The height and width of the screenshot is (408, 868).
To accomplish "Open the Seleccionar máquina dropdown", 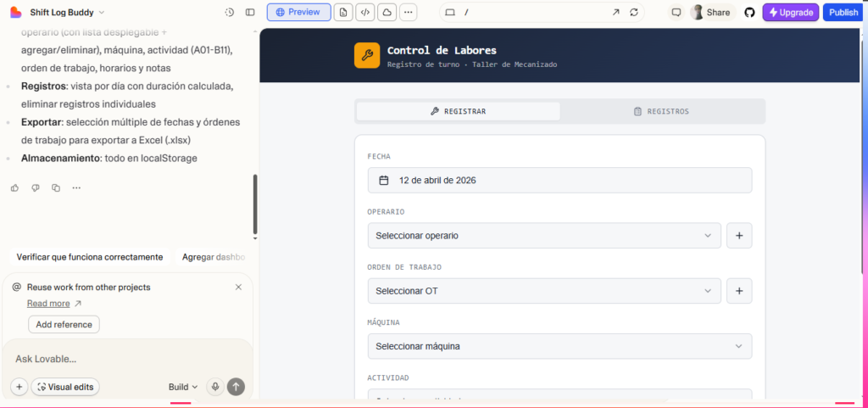I will (x=559, y=347).
